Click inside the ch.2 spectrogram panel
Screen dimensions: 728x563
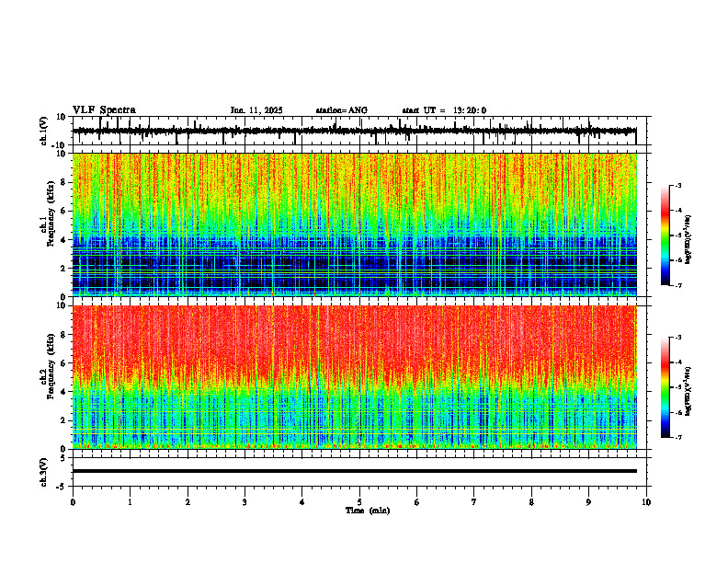pos(354,377)
